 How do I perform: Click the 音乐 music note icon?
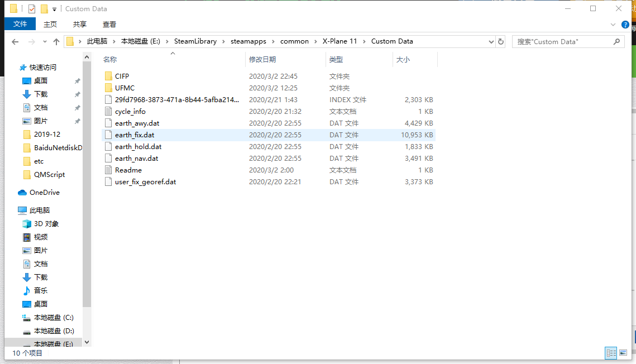tap(27, 291)
